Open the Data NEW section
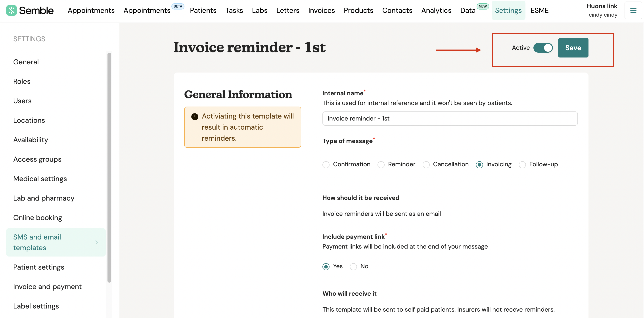The width and height of the screenshot is (644, 318). 468,10
